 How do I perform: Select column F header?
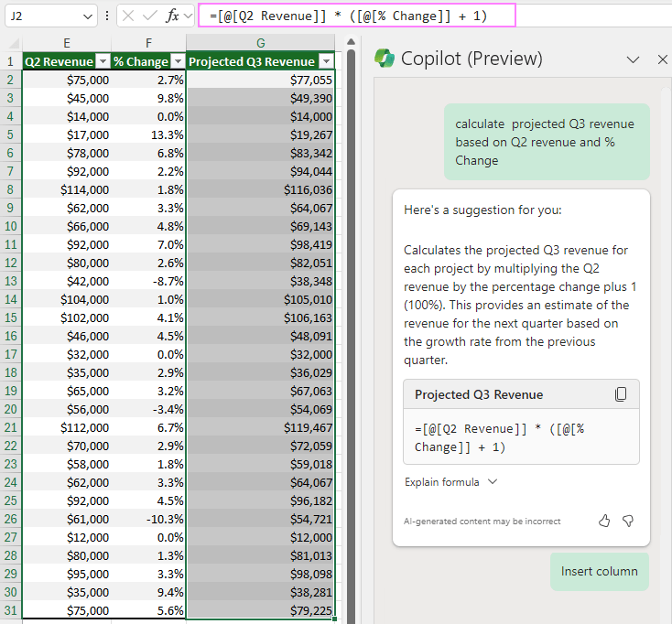click(148, 43)
